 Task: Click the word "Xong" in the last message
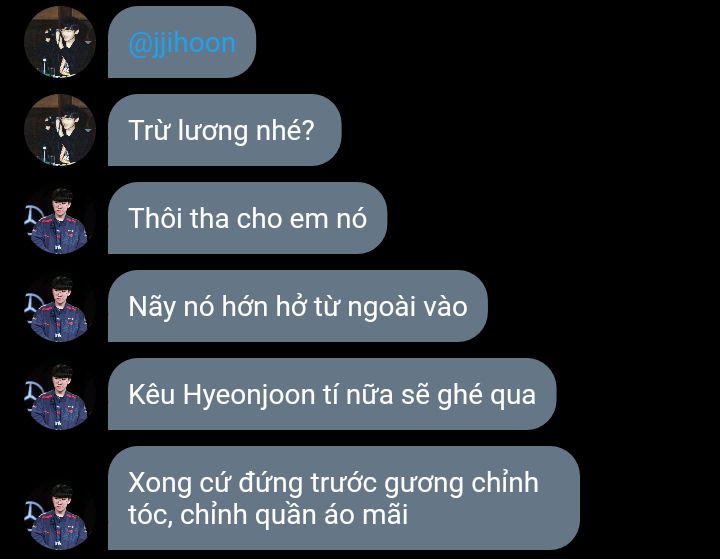159,483
